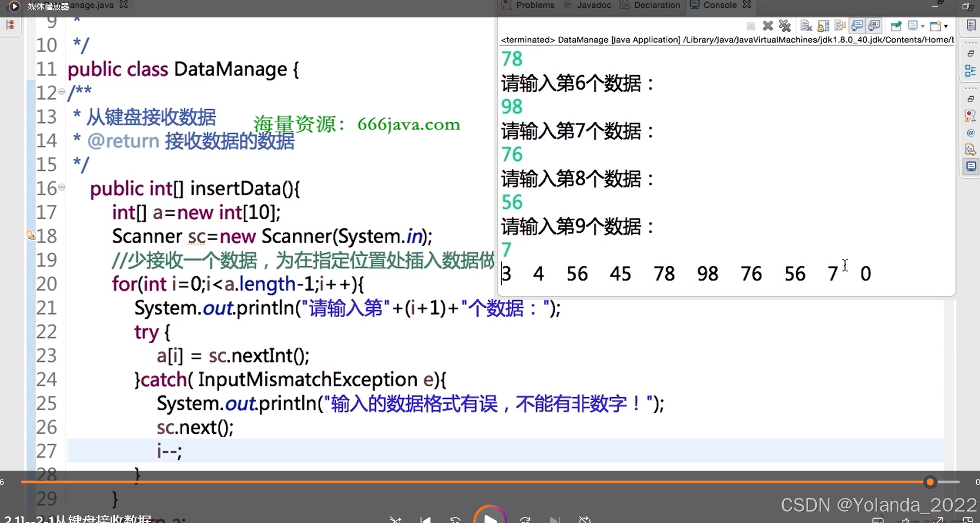Screen dimensions: 980x523
Task: Toggle shuffle playback mode
Action: (x=395, y=520)
